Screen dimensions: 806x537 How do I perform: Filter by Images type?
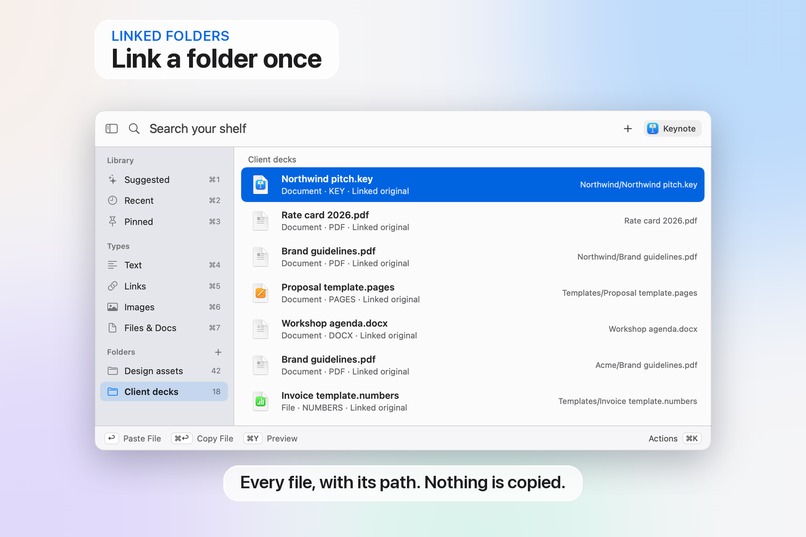click(164, 307)
